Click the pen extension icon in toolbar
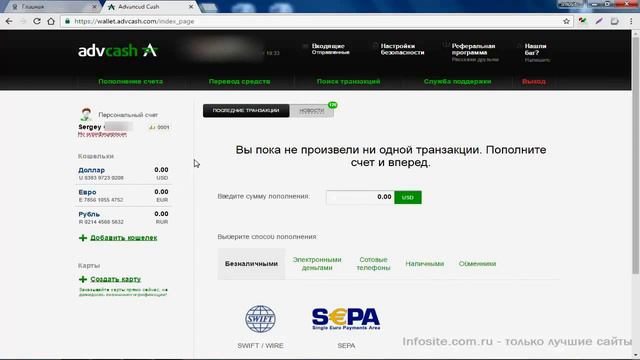The width and height of the screenshot is (640, 360). [x=599, y=21]
